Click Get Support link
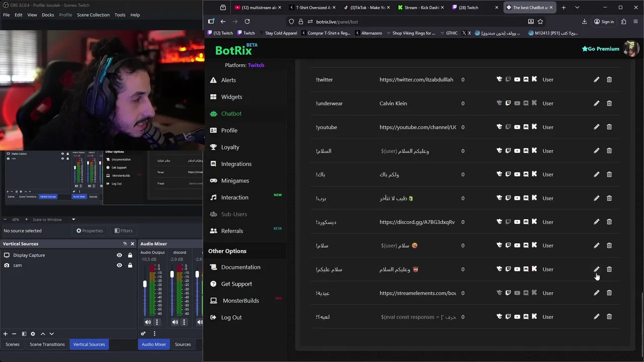Viewport: 644px width, 362px height. (231, 284)
